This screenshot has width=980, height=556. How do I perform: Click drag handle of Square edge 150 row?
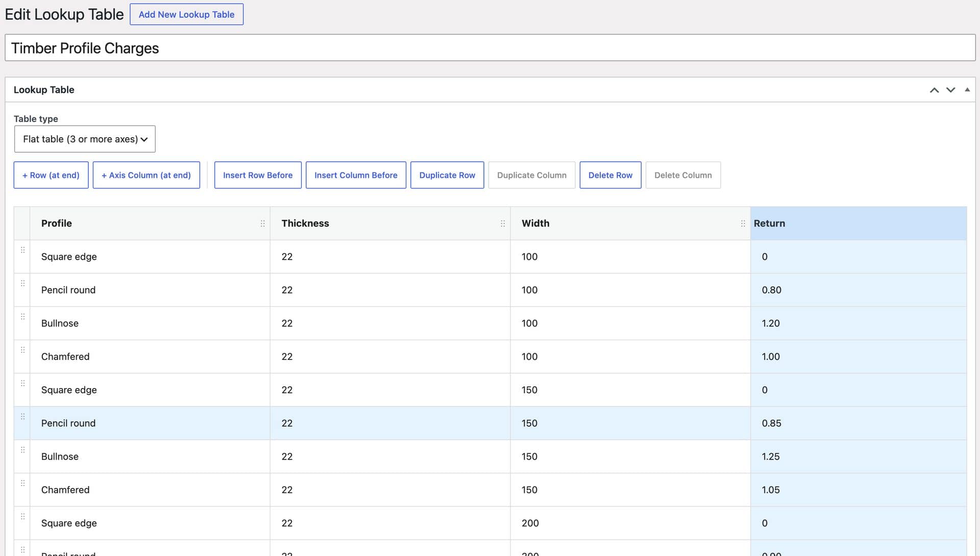tap(22, 383)
